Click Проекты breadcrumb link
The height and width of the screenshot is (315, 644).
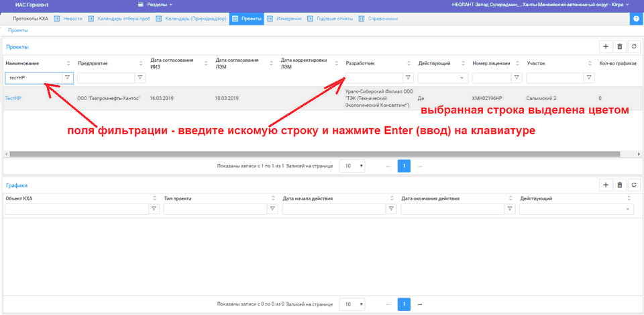(18, 30)
